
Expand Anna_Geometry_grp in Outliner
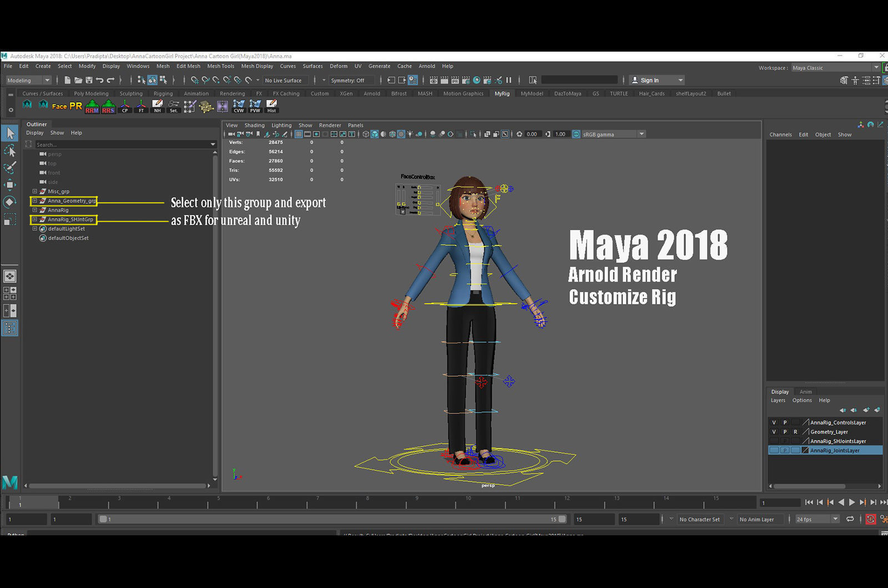[x=34, y=201]
